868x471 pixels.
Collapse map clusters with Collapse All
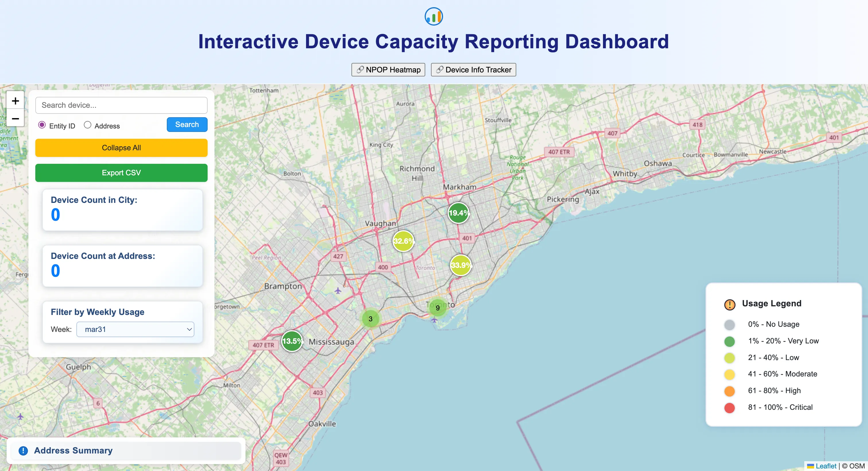(x=121, y=148)
